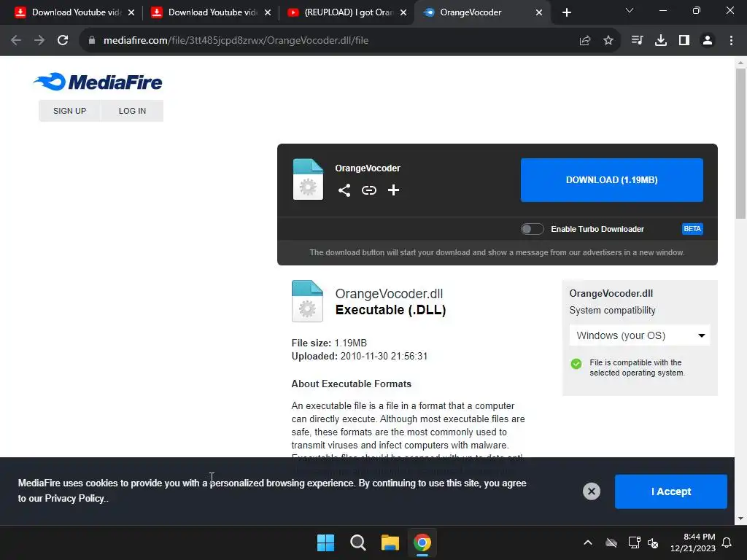The width and height of the screenshot is (747, 560).
Task: Copy link using the chain icon
Action: [x=368, y=190]
